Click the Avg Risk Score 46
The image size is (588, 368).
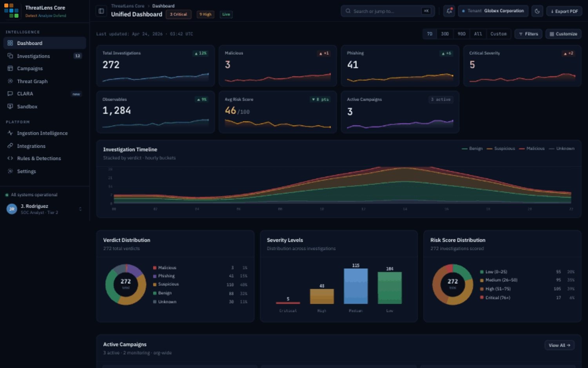point(230,111)
